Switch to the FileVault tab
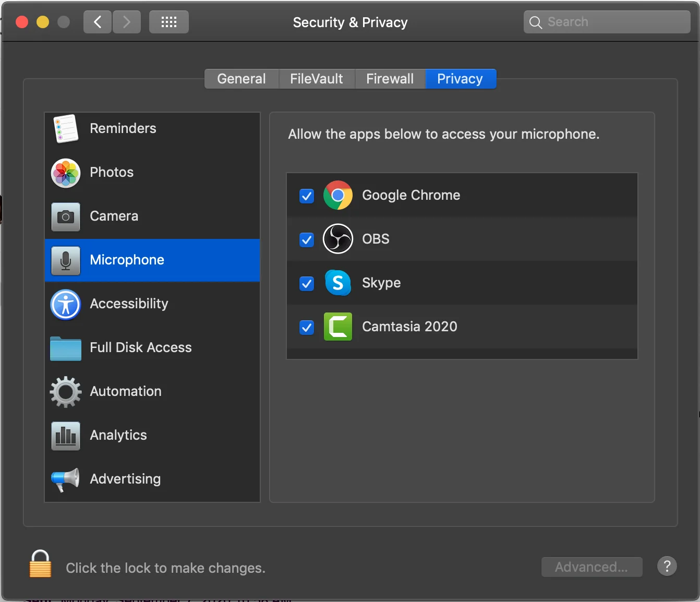Screen dimensions: 700x602 pyautogui.click(x=317, y=79)
